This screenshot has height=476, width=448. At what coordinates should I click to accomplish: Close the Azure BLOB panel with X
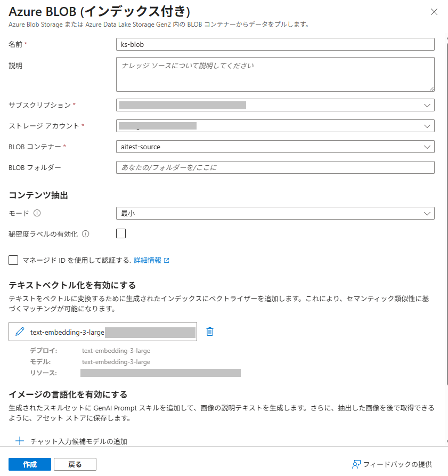(x=434, y=12)
